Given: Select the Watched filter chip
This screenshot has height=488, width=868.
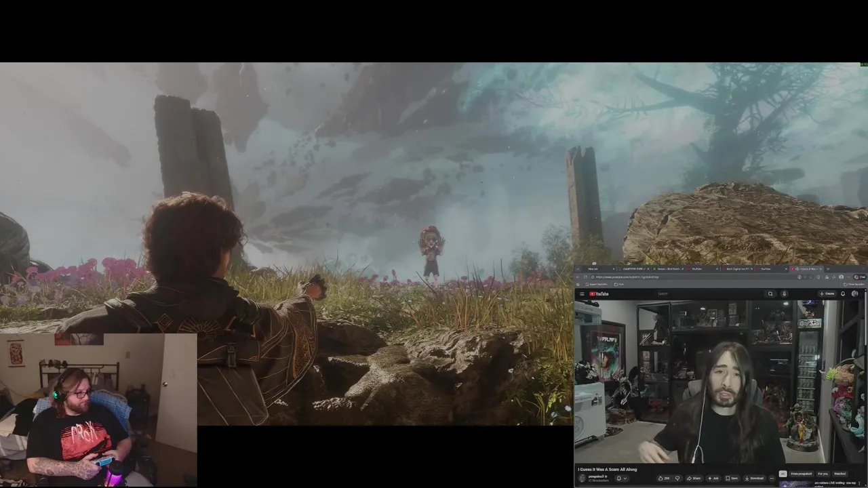Looking at the screenshot, I should click(840, 474).
